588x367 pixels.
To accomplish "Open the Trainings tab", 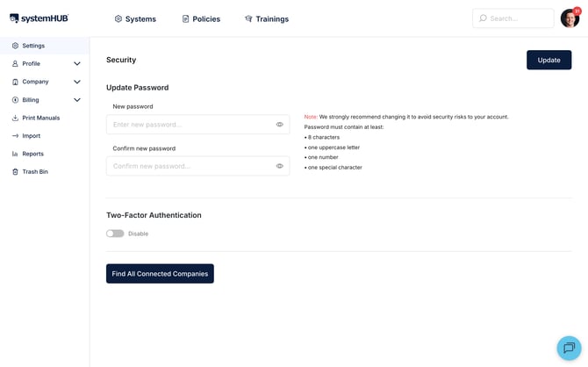I will (x=267, y=18).
